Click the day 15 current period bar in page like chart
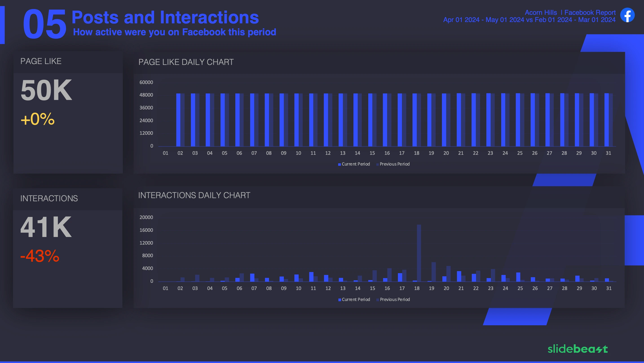644x363 pixels. [370, 120]
